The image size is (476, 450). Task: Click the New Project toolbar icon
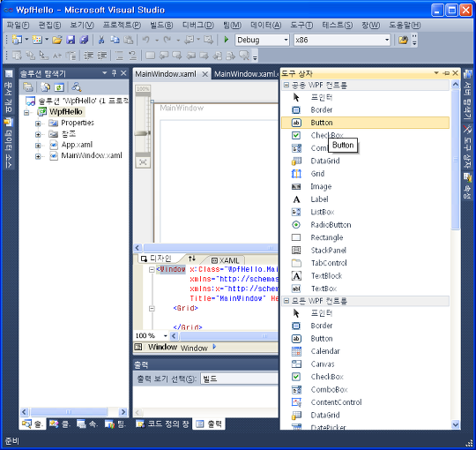point(17,40)
